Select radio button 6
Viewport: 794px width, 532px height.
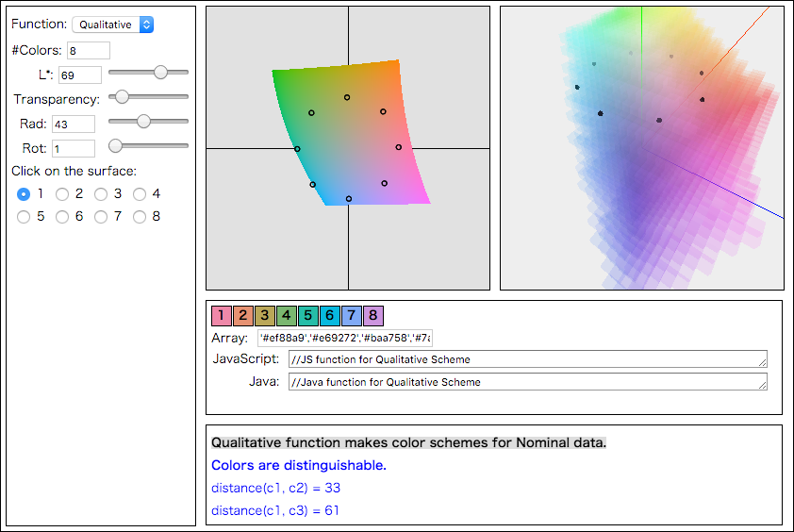(62, 217)
